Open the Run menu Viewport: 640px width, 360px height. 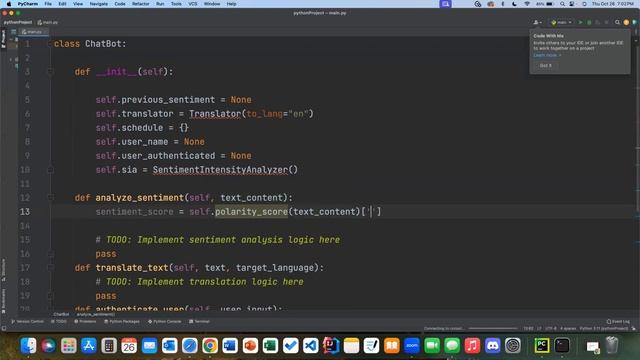click(160, 4)
